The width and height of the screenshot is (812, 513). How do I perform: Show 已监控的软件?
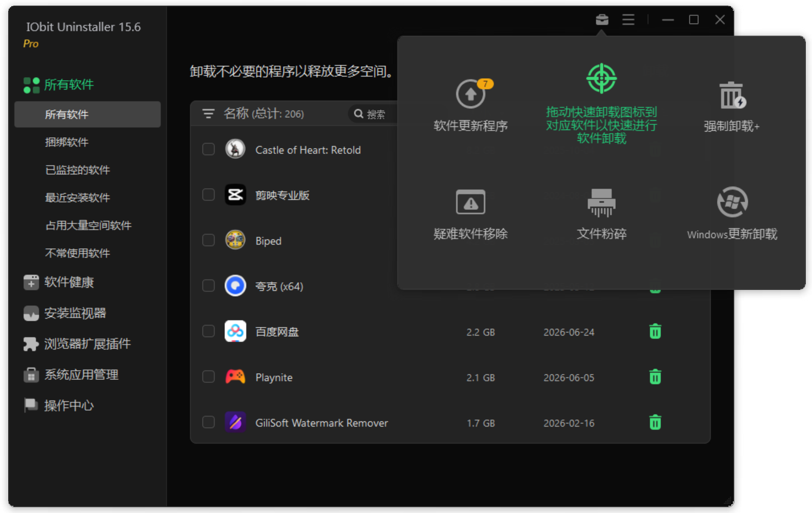78,170
